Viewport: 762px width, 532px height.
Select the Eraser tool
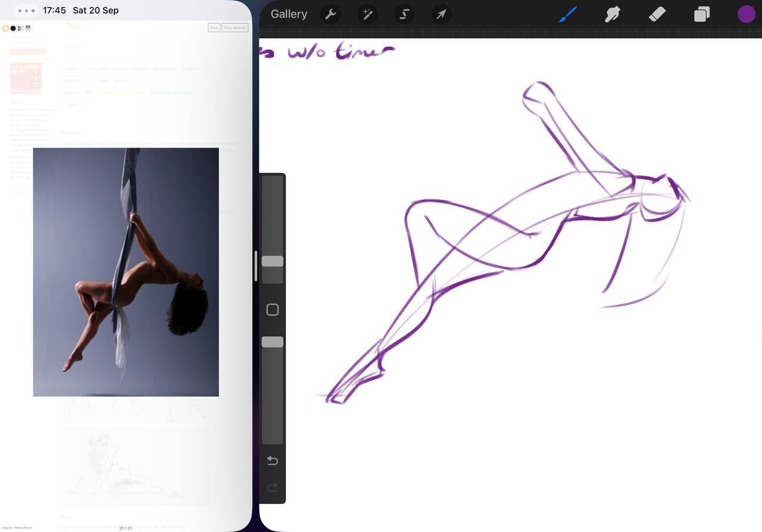point(657,14)
